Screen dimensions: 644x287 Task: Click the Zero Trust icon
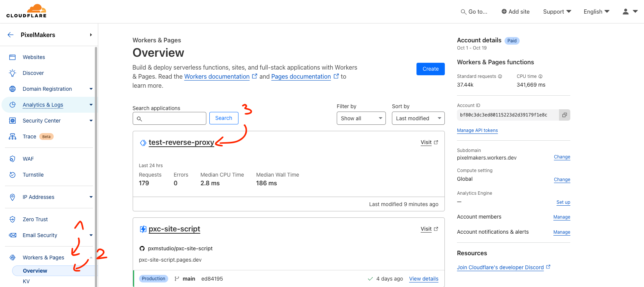pyautogui.click(x=12, y=219)
